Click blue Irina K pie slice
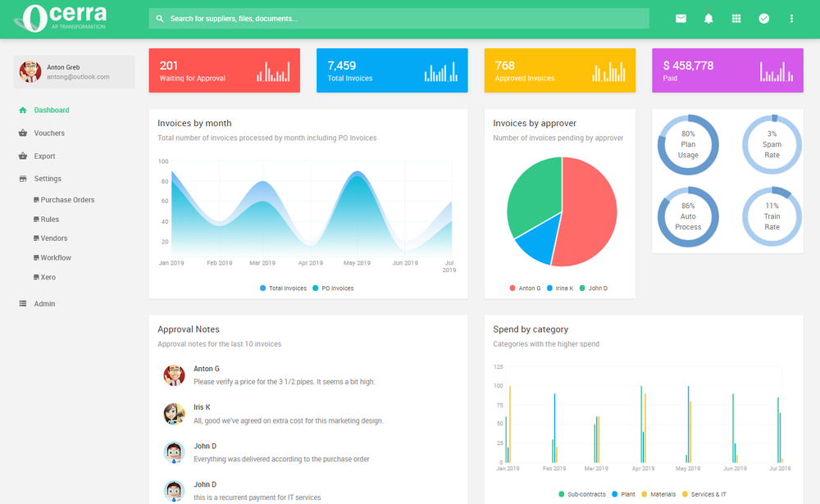Image resolution: width=820 pixels, height=504 pixels. pos(539,240)
